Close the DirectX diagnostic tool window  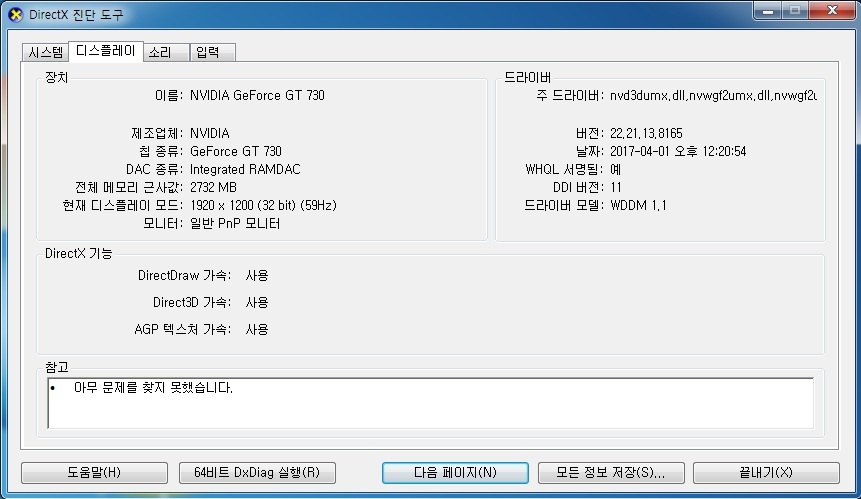click(x=832, y=11)
